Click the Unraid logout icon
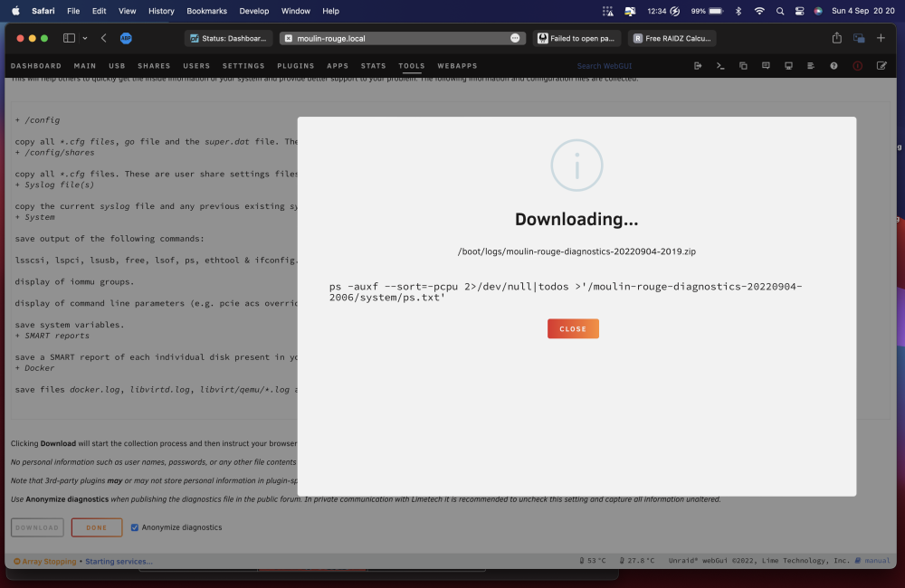 tap(698, 66)
